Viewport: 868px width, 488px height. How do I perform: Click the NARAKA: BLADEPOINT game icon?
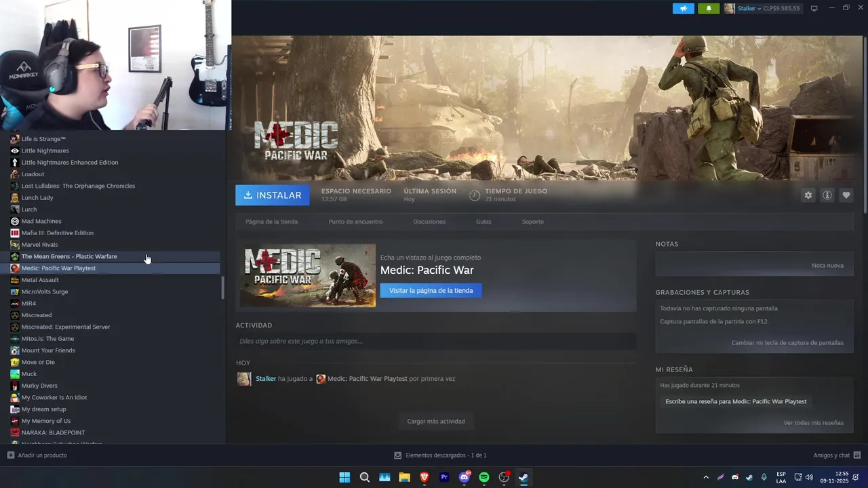[x=15, y=432]
